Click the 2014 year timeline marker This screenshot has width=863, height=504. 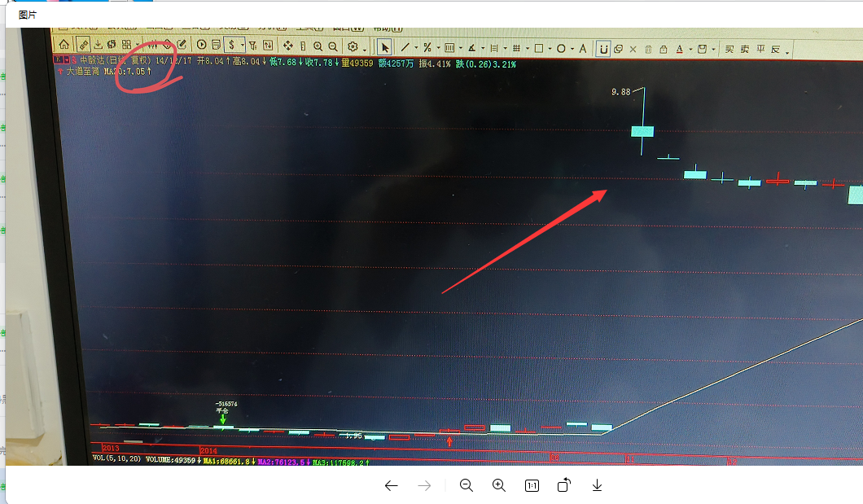click(x=208, y=450)
